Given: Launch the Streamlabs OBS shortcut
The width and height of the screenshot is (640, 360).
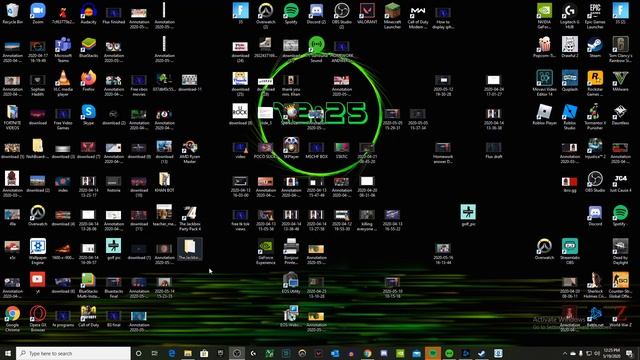Looking at the screenshot, I should point(569,252).
